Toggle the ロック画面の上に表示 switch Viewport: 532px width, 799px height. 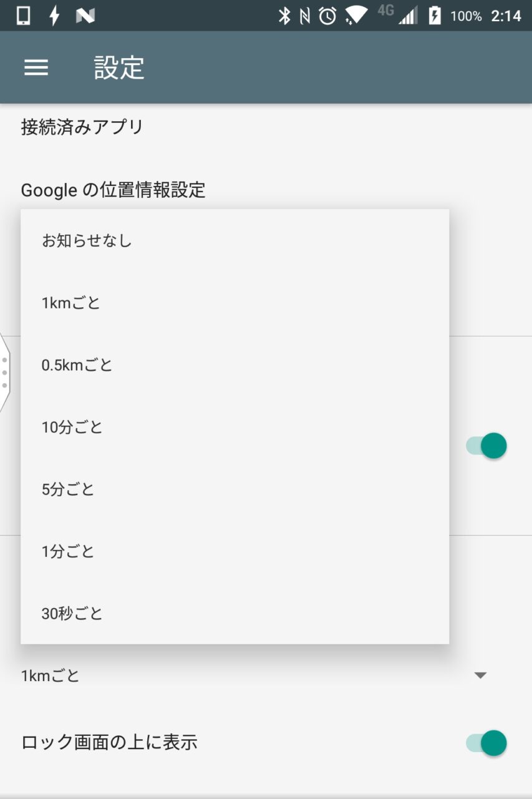point(486,743)
